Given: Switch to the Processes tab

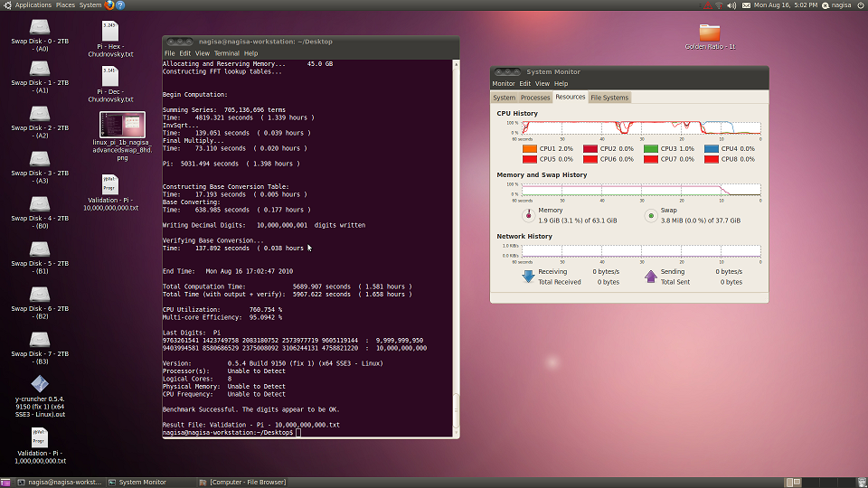Looking at the screenshot, I should pos(535,98).
